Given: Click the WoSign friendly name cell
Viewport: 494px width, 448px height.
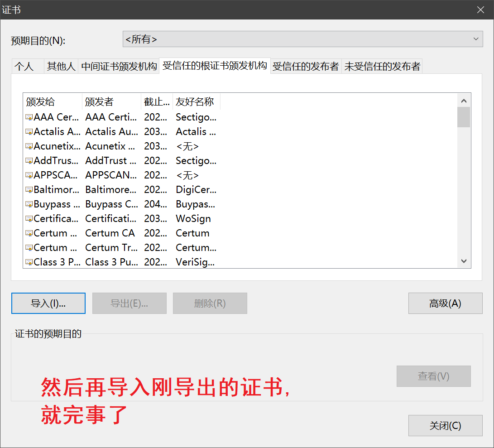Looking at the screenshot, I should click(193, 219).
